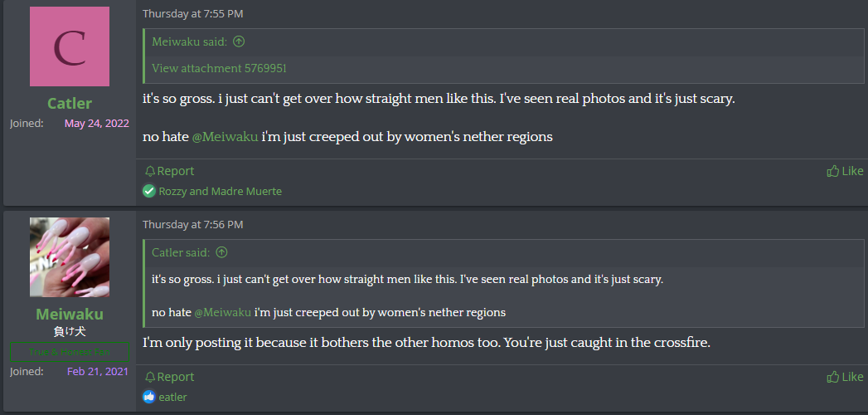The width and height of the screenshot is (868, 415).
Task: Click the bell icon in Catler's post footer
Action: click(x=150, y=171)
